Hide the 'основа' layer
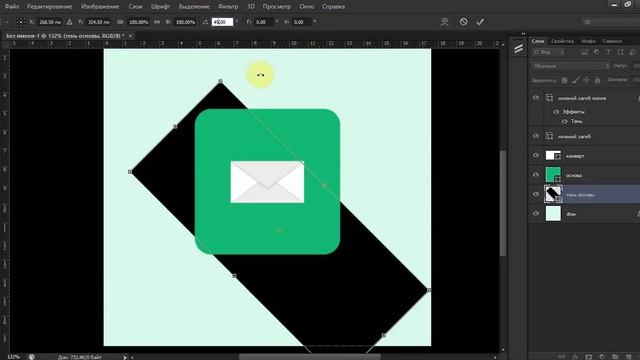 (536, 175)
